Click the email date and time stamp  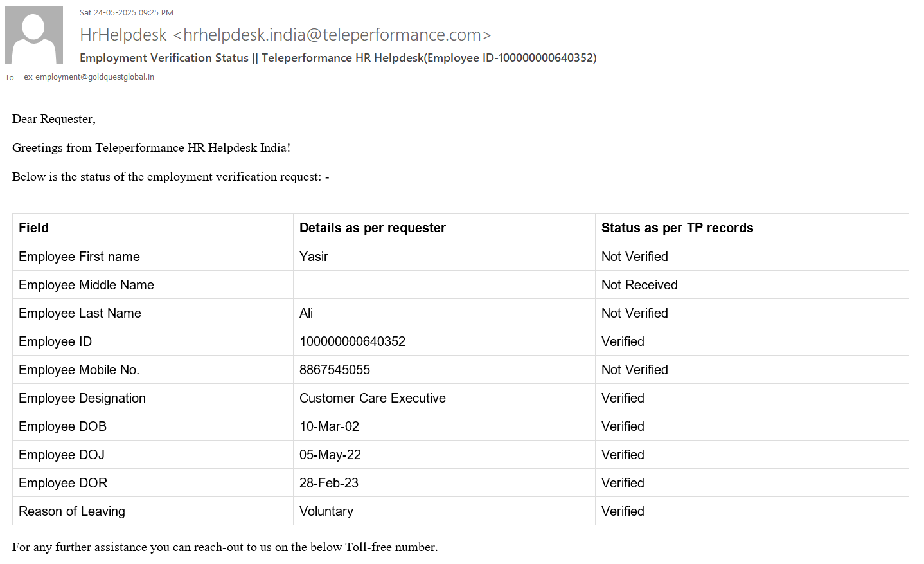(x=127, y=13)
